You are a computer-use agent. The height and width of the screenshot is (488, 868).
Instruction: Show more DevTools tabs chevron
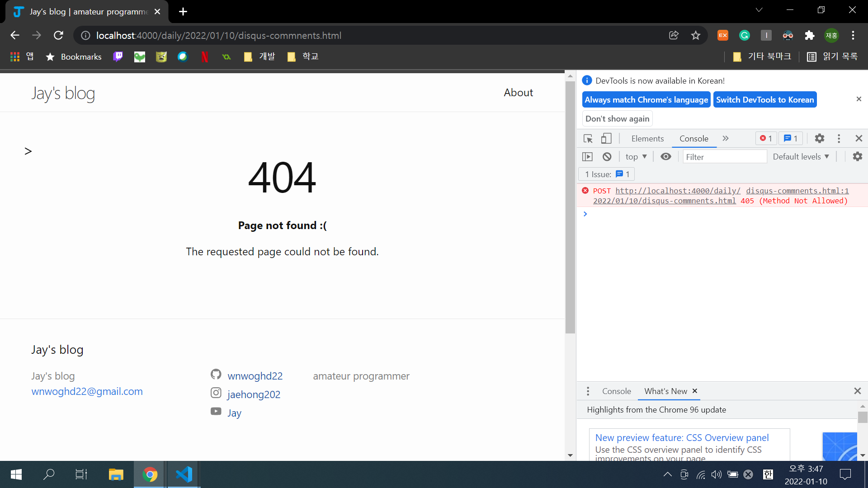tap(726, 139)
